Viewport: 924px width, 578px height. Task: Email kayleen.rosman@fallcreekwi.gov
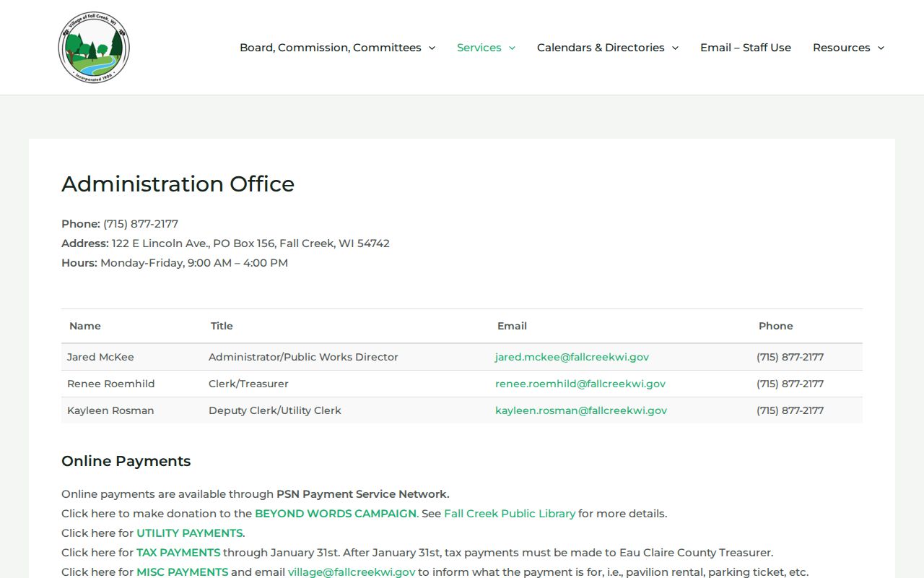[x=581, y=410]
